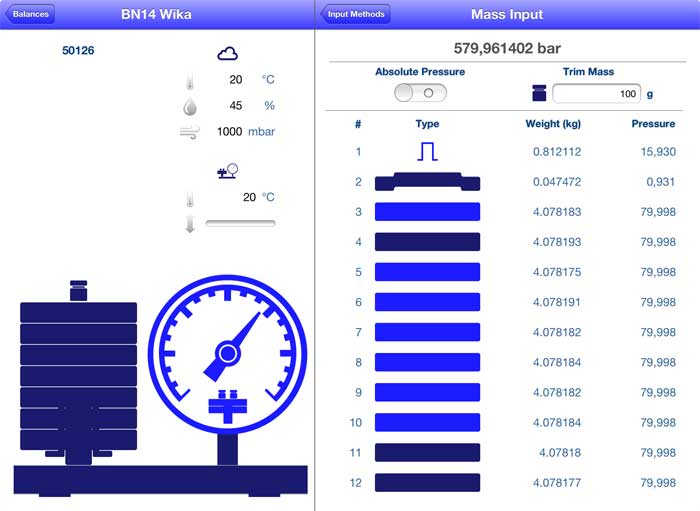Click the humidity droplet icon
The height and width of the screenshot is (511, 700).
pos(190,106)
